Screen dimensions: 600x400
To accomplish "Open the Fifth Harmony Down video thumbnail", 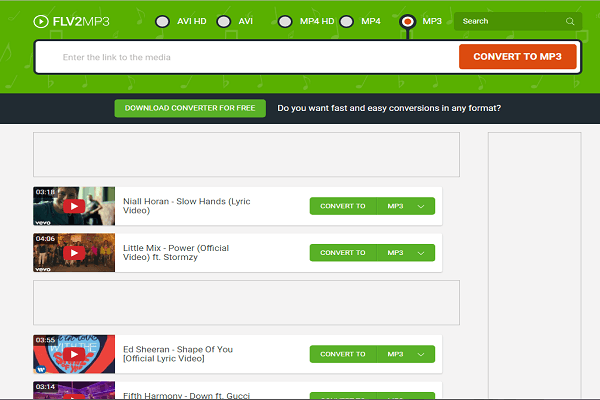I will (x=74, y=390).
